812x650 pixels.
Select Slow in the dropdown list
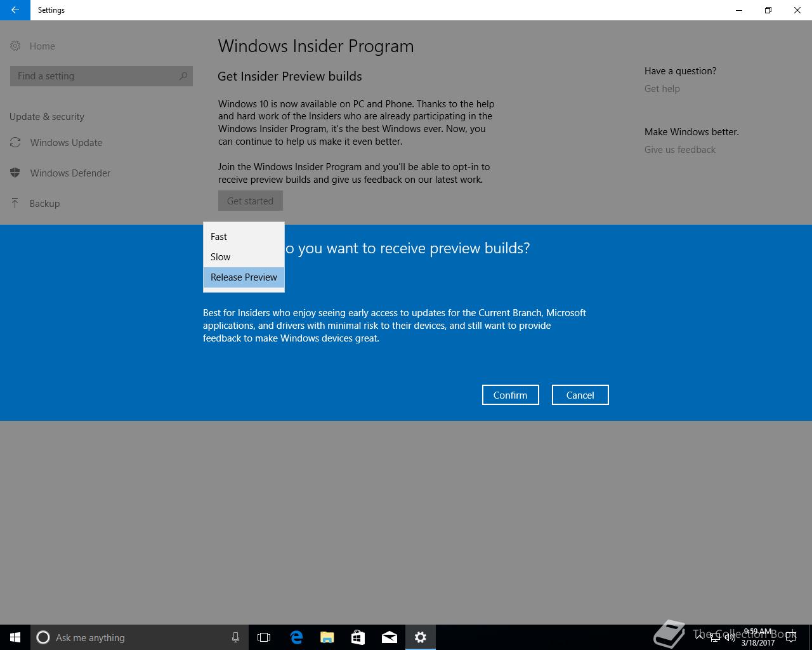click(x=244, y=257)
